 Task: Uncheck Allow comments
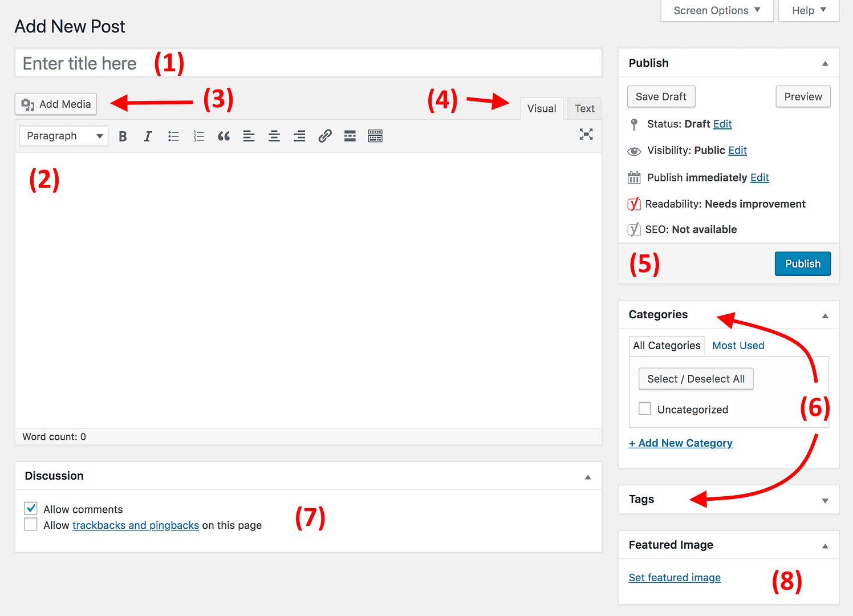(x=30, y=508)
